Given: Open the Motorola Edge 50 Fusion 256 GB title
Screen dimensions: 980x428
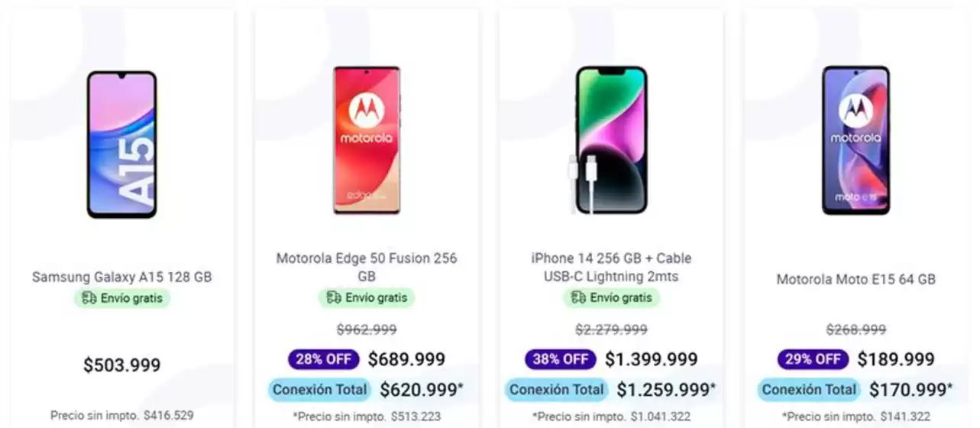Looking at the screenshot, I should (x=367, y=267).
